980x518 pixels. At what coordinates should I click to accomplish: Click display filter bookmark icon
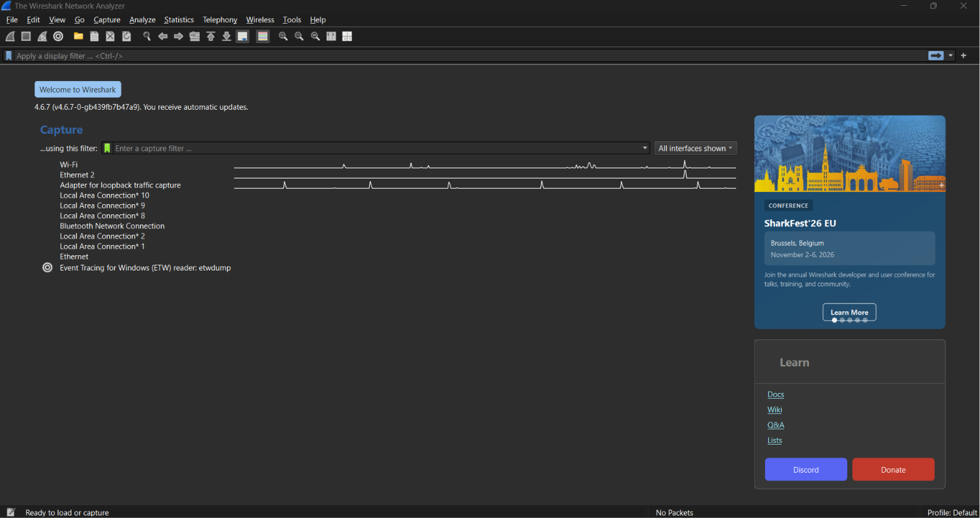[9, 56]
